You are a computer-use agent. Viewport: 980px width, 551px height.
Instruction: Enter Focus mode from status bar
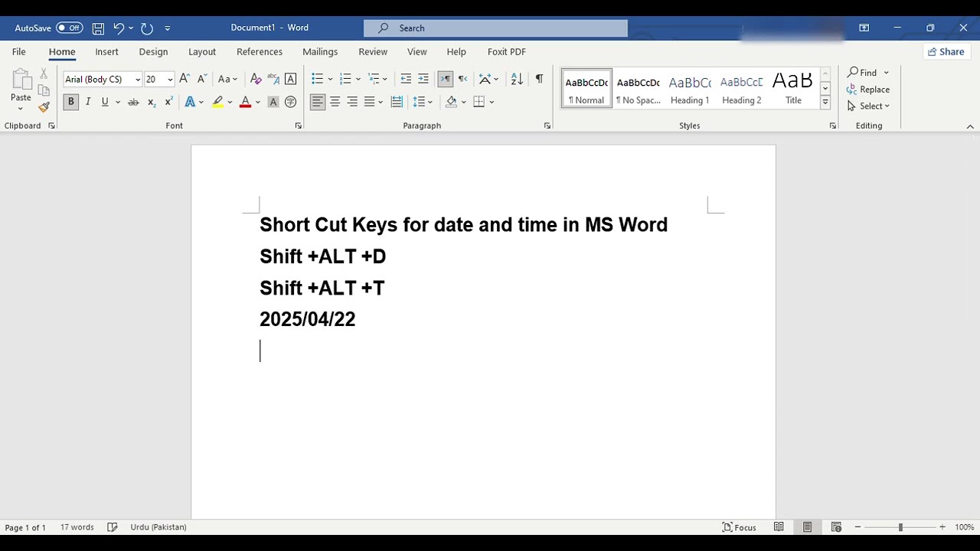740,527
